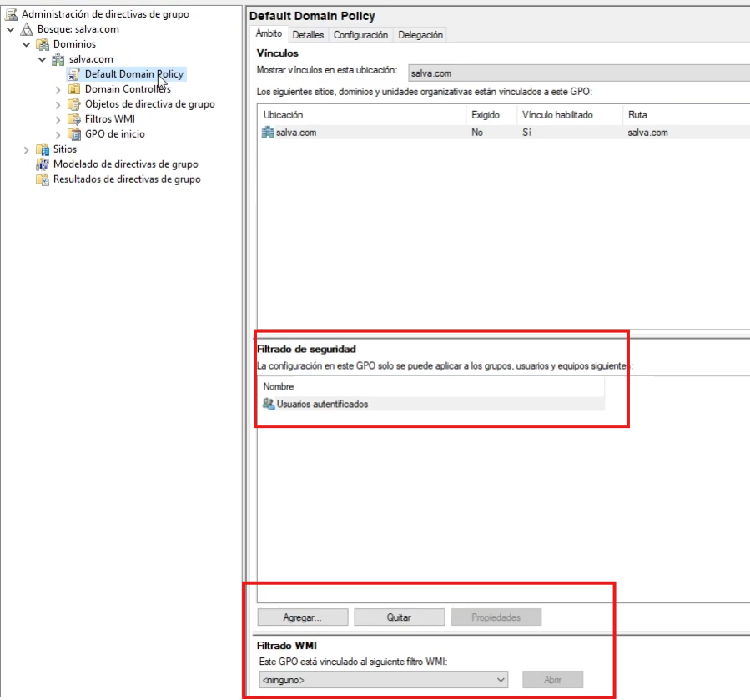
Task: Open the Mostrar vínculos location dropdown
Action: click(576, 73)
